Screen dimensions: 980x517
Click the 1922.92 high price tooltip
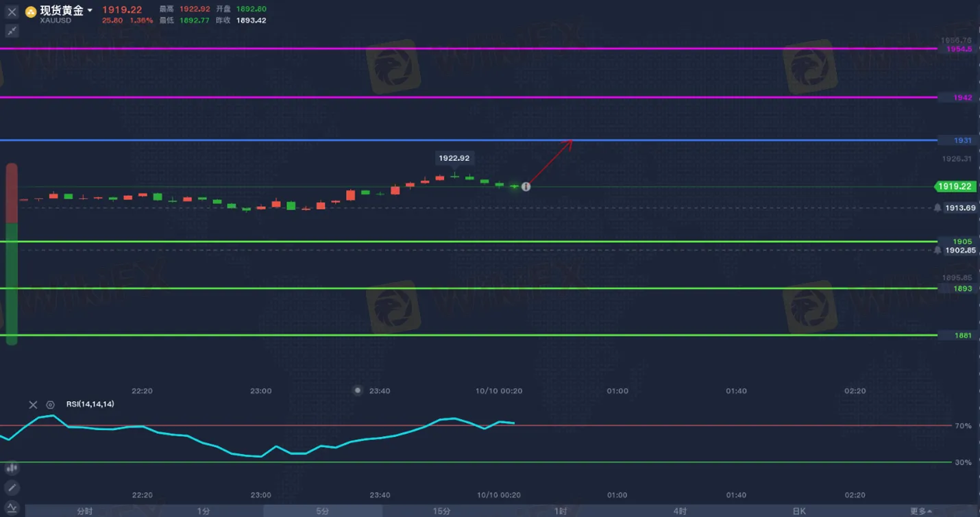tap(454, 158)
